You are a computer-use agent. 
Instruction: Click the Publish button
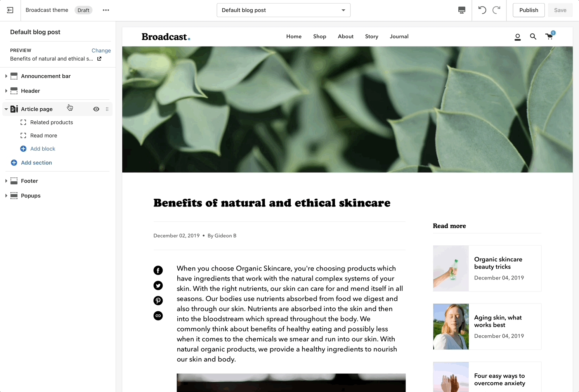529,10
